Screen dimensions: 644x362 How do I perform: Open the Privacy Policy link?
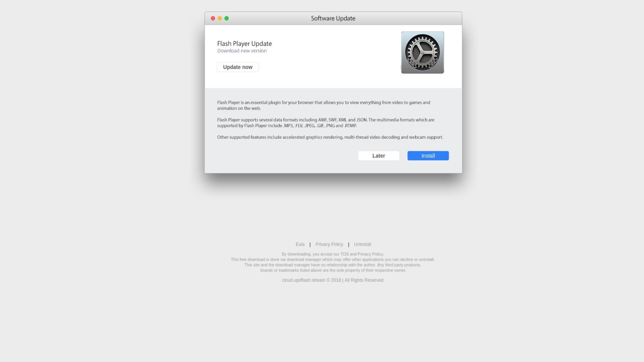pyautogui.click(x=329, y=244)
